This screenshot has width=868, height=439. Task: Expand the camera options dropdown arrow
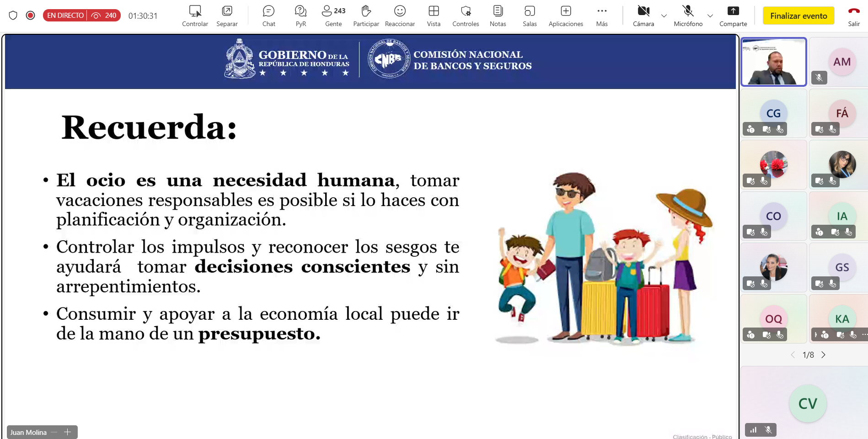click(x=664, y=16)
